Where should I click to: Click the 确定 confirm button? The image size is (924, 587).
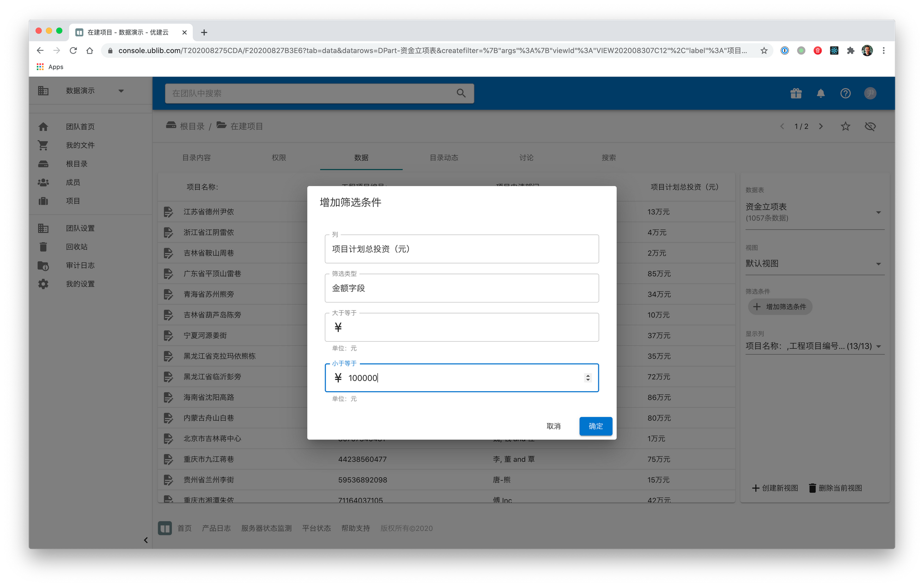tap(596, 426)
